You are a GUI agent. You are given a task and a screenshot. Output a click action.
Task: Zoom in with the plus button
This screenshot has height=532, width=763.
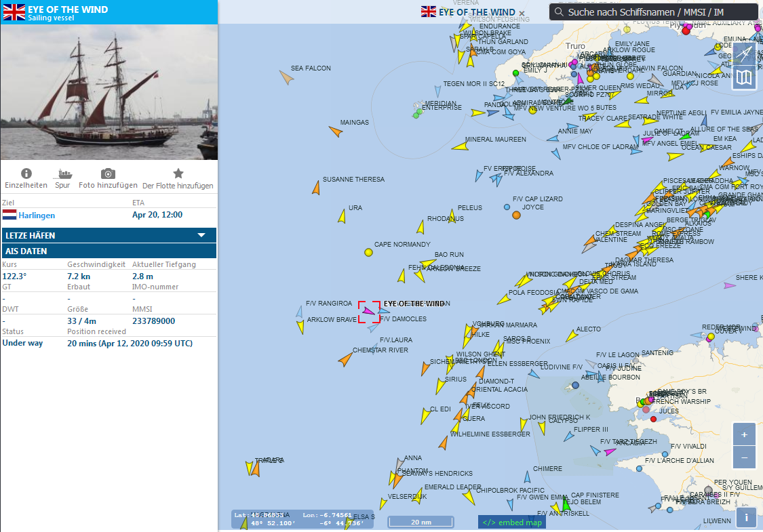744,434
